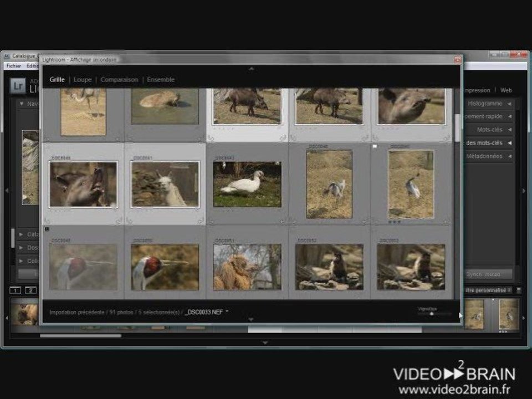Viewport: 532px width, 399px height.
Task: Collapse the Navigateur panel triangle
Action: coord(22,104)
